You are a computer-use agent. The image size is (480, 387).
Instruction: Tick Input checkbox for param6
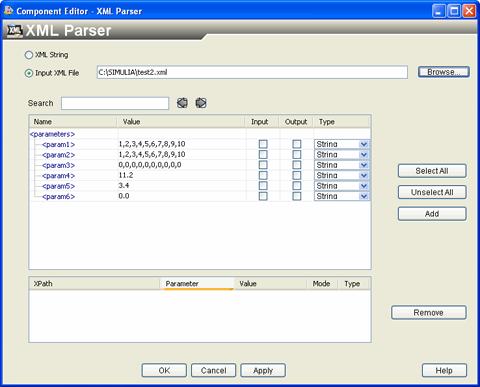(x=263, y=196)
